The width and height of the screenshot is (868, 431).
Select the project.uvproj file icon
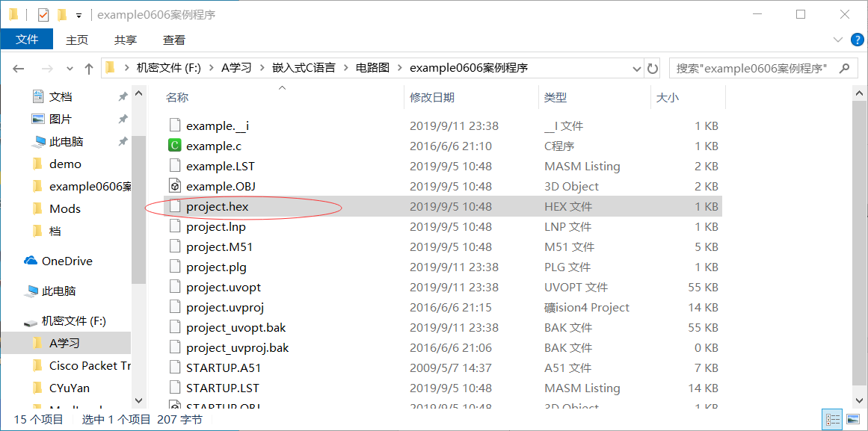click(175, 308)
